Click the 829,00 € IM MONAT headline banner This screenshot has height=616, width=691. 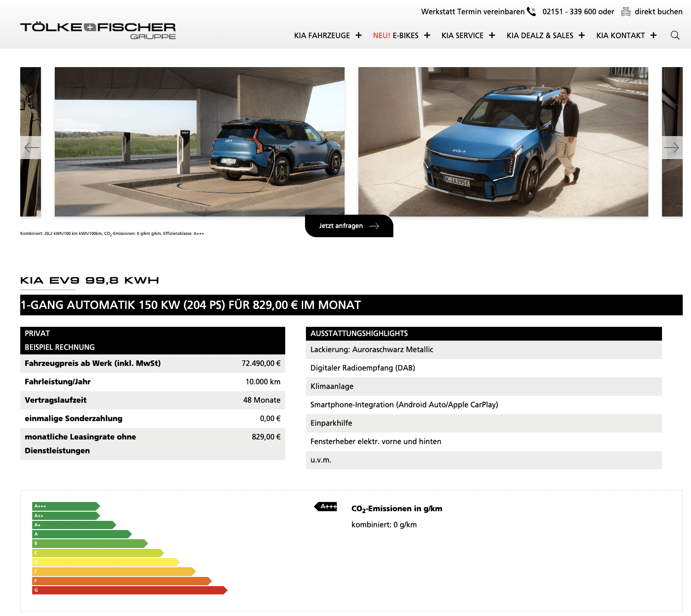coord(351,305)
